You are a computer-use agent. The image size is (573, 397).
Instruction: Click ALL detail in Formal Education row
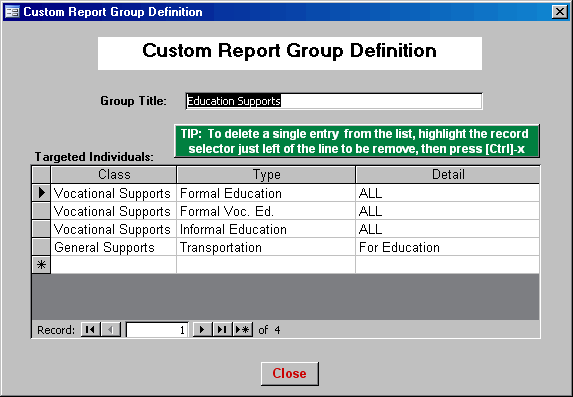tap(448, 193)
